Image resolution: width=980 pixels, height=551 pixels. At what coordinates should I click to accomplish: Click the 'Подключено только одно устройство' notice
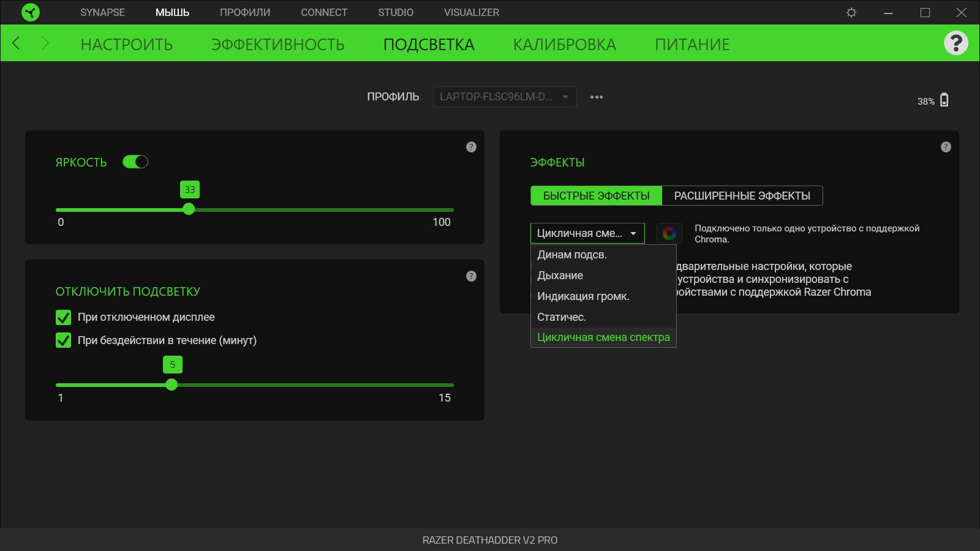[807, 233]
